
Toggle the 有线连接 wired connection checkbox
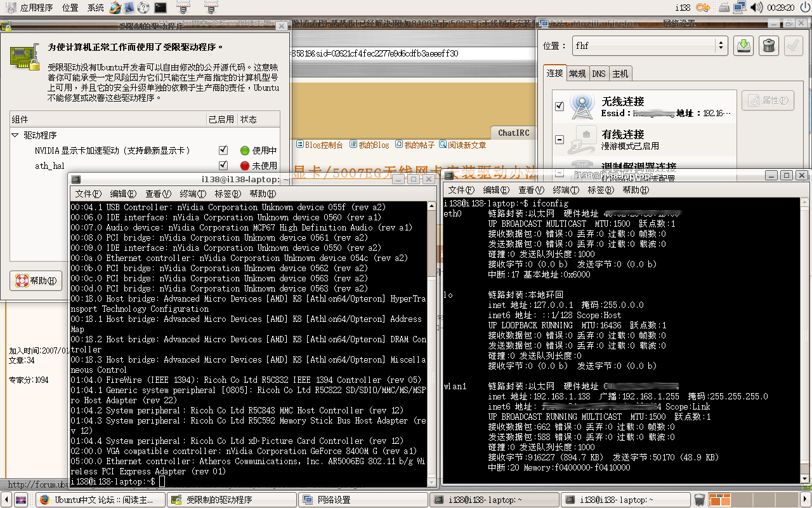coord(559,139)
